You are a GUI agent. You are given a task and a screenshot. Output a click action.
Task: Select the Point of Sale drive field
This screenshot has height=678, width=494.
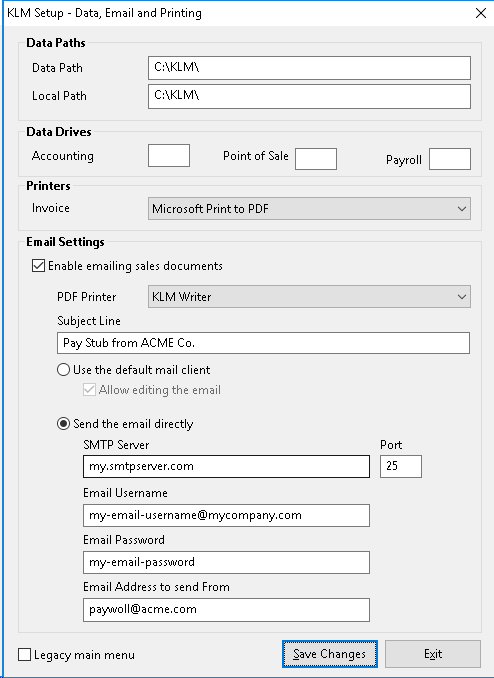pos(316,159)
